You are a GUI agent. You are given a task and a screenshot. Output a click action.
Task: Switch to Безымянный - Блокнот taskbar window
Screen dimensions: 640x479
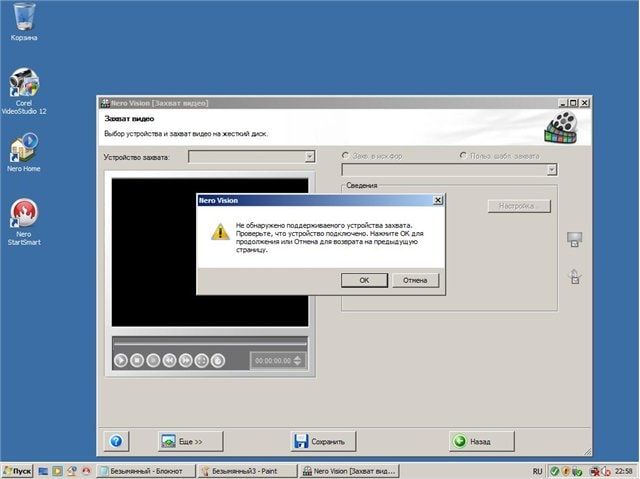(x=147, y=471)
